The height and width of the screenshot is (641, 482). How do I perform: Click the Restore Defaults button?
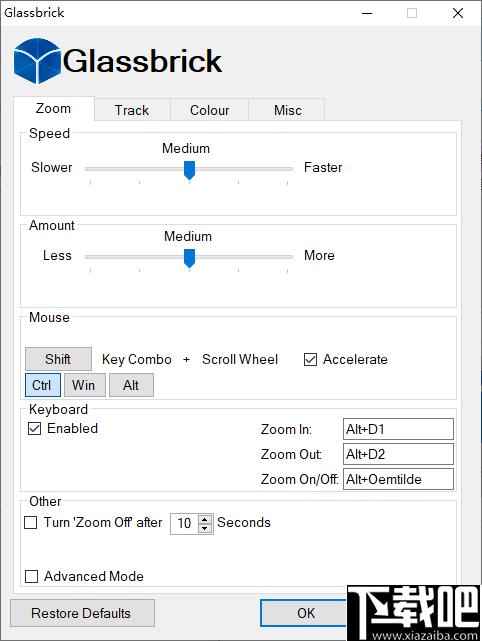click(x=82, y=613)
